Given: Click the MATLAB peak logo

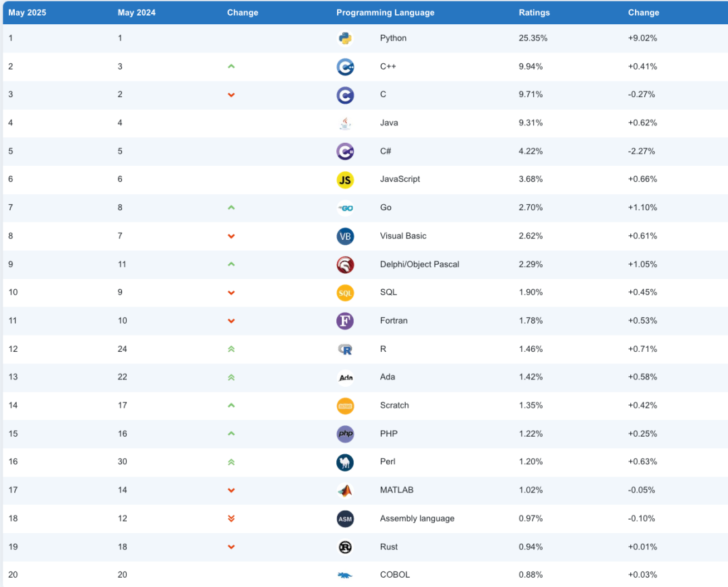Looking at the screenshot, I should click(x=345, y=491).
